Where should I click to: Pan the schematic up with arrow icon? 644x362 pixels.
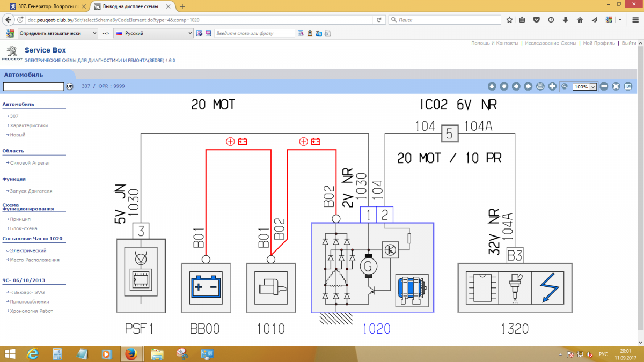pyautogui.click(x=492, y=86)
